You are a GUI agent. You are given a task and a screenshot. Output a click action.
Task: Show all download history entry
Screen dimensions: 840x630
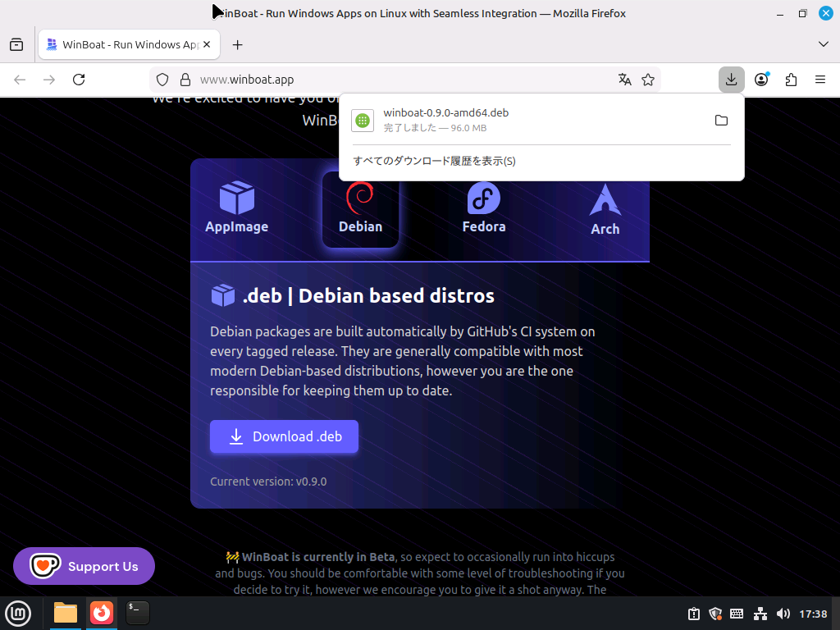pos(434,162)
